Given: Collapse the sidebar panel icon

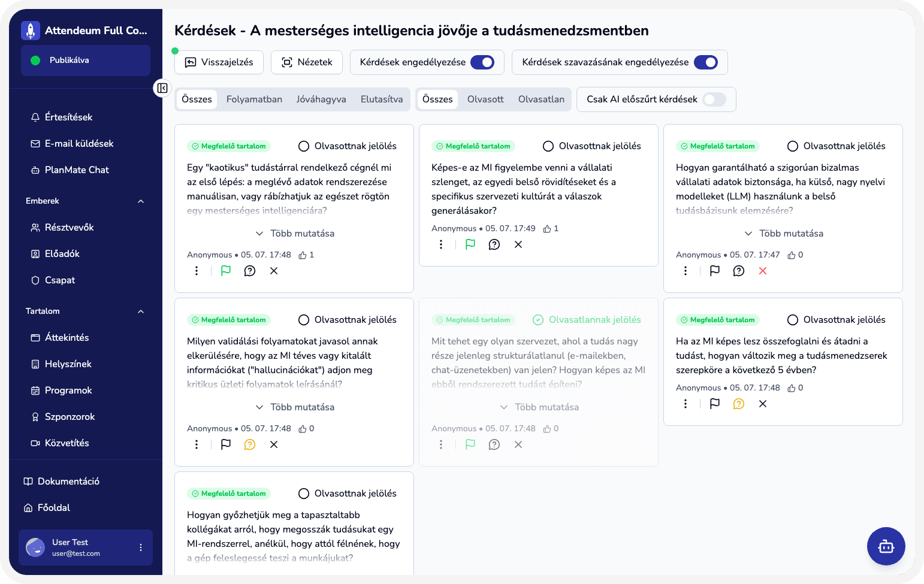Looking at the screenshot, I should pos(162,88).
